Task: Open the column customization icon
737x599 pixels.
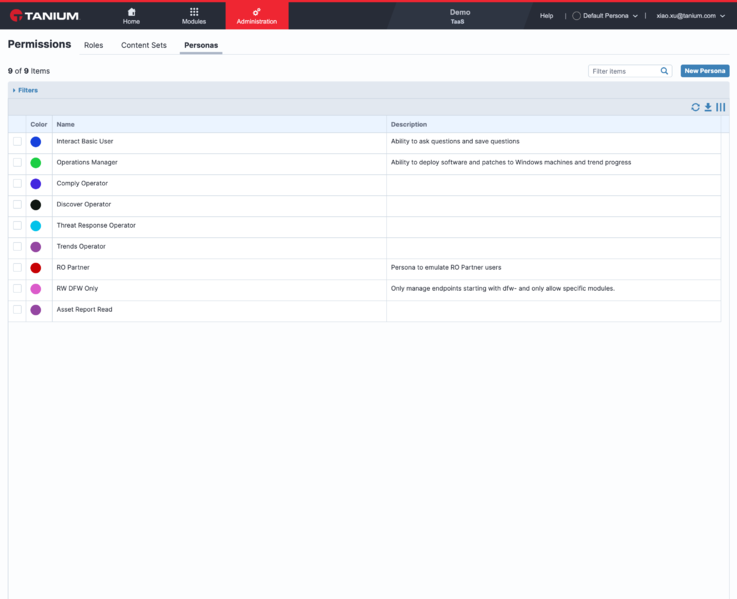Action: click(x=721, y=107)
